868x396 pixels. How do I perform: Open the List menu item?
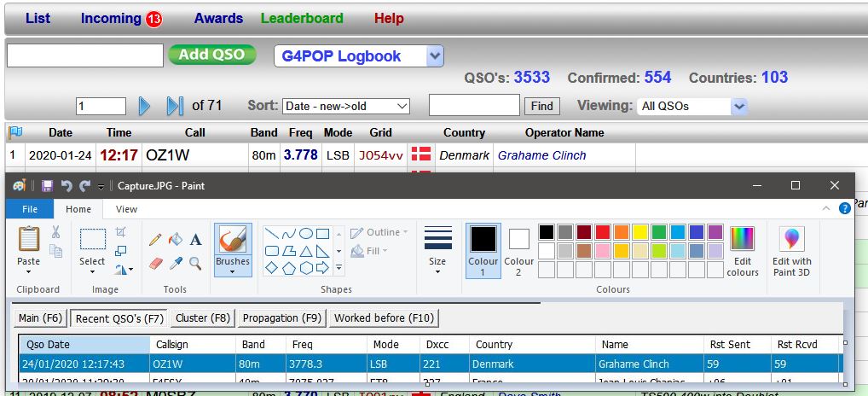38,18
